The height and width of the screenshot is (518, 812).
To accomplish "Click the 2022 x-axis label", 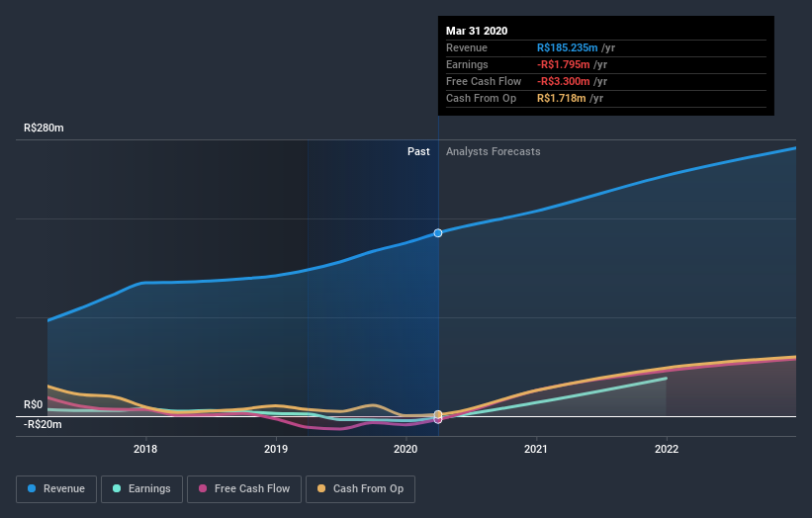I will pos(667,449).
